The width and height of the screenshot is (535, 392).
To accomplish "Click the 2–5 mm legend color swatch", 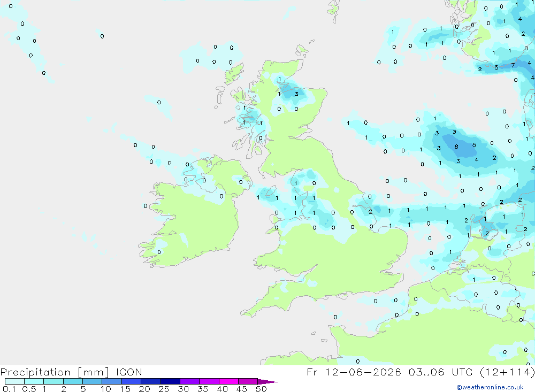I will pos(73,381).
